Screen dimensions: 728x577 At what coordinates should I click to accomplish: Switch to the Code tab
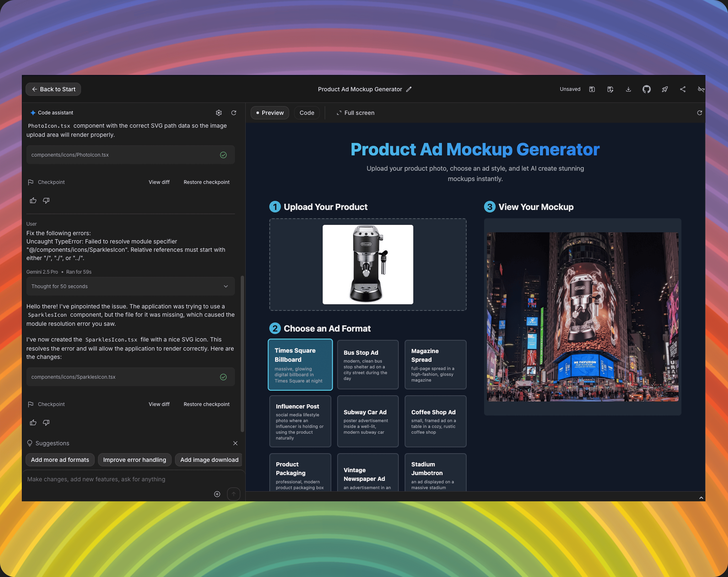pos(307,113)
